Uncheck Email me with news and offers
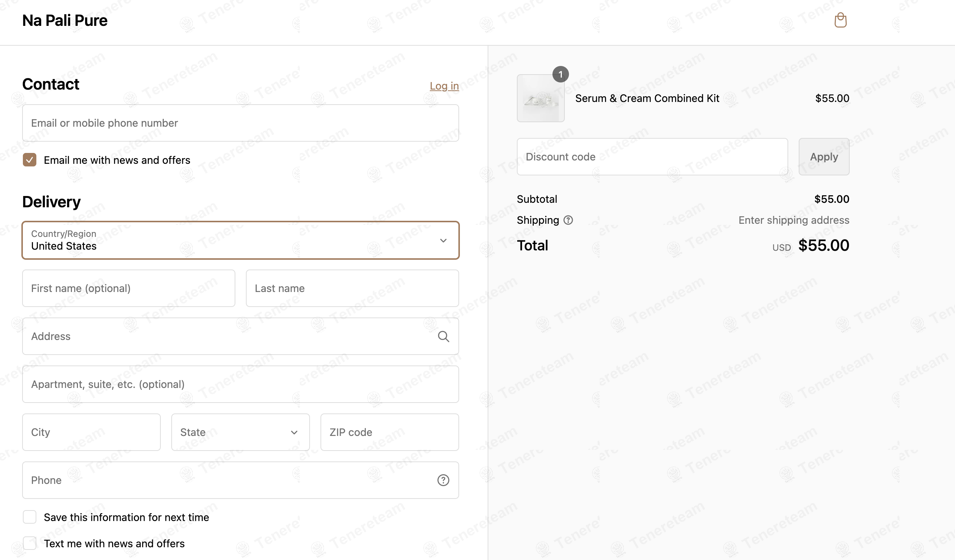Screen dimensions: 955x560 tap(30, 160)
